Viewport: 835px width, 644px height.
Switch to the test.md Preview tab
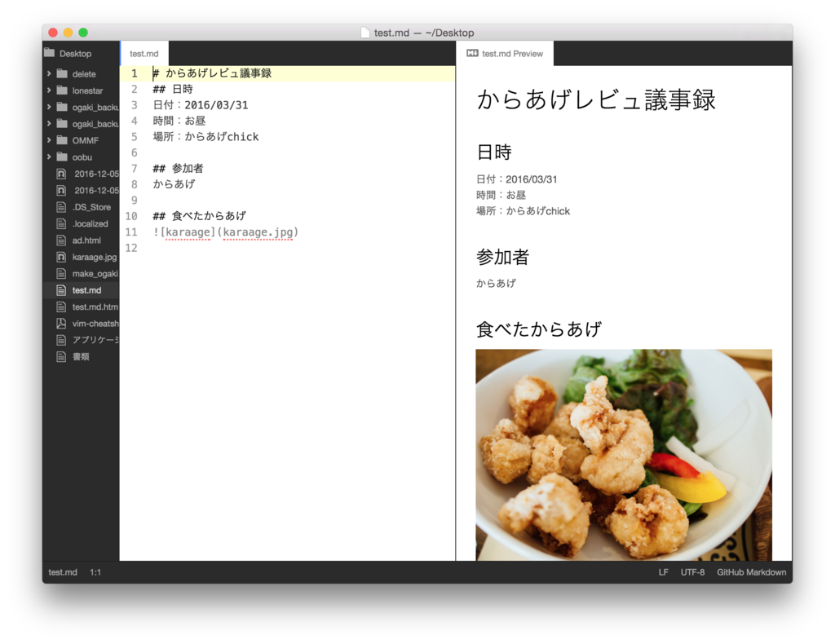tap(505, 54)
